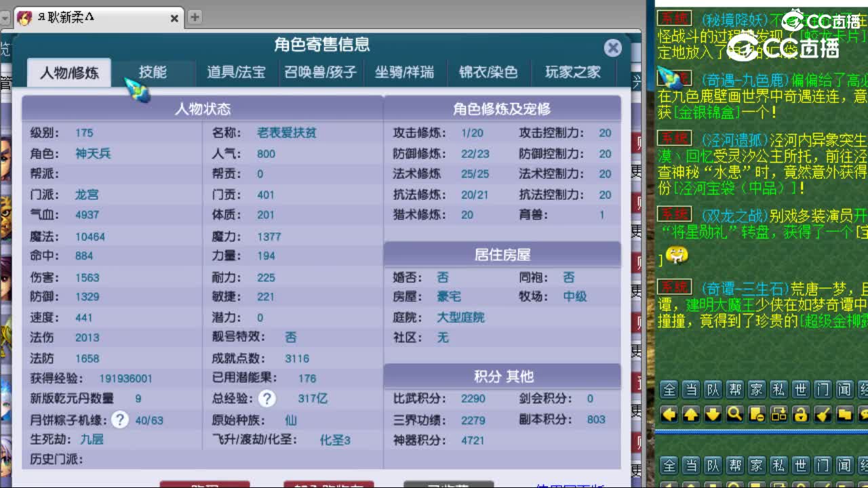
Task: Click the 庭院 value 大型庭院
Action: point(460,317)
